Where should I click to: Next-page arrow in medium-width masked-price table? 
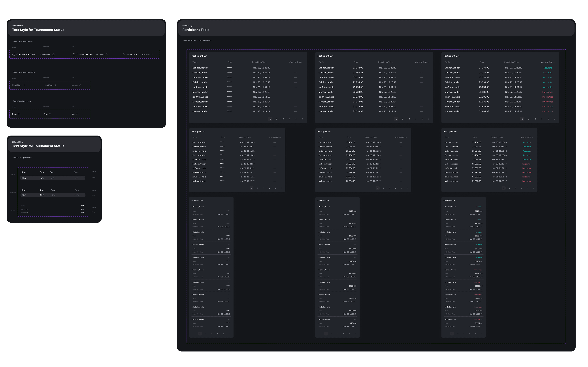pyautogui.click(x=281, y=188)
